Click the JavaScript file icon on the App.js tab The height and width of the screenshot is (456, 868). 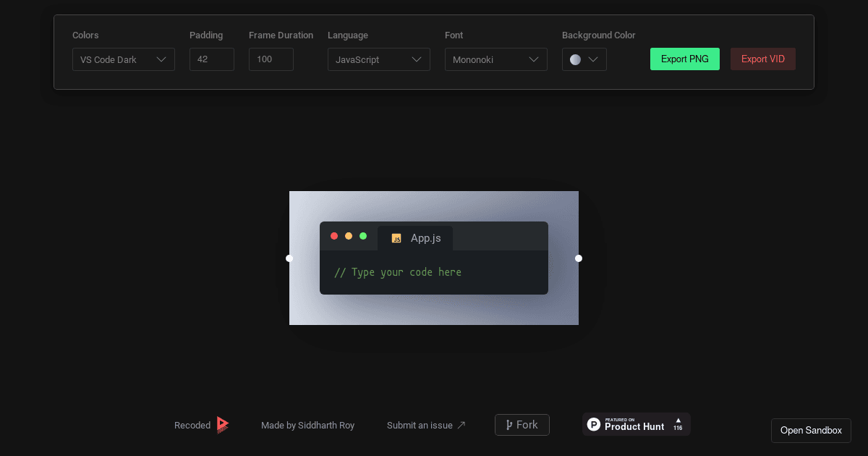click(x=396, y=238)
